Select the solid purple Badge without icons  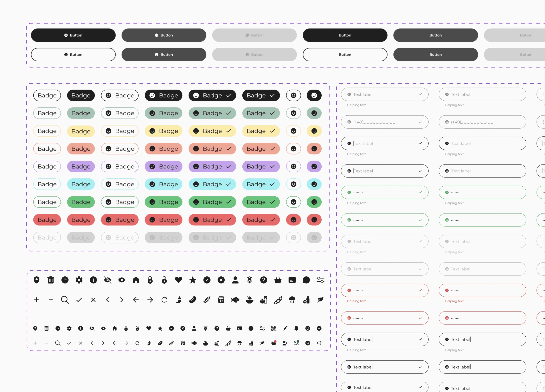pyautogui.click(x=81, y=167)
